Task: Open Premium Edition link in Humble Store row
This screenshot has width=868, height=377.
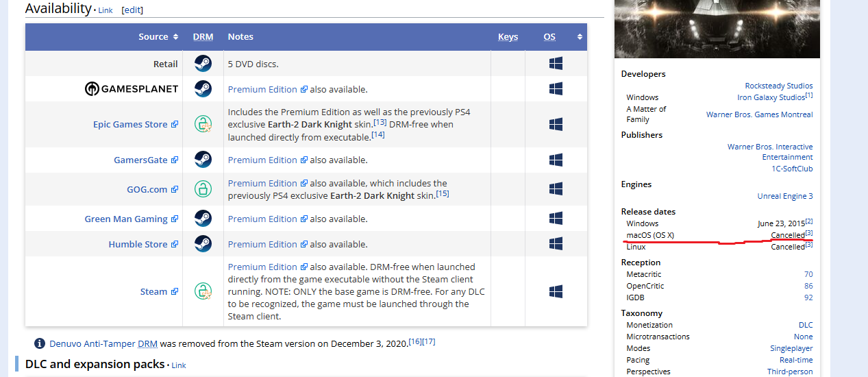Action: tap(267, 244)
